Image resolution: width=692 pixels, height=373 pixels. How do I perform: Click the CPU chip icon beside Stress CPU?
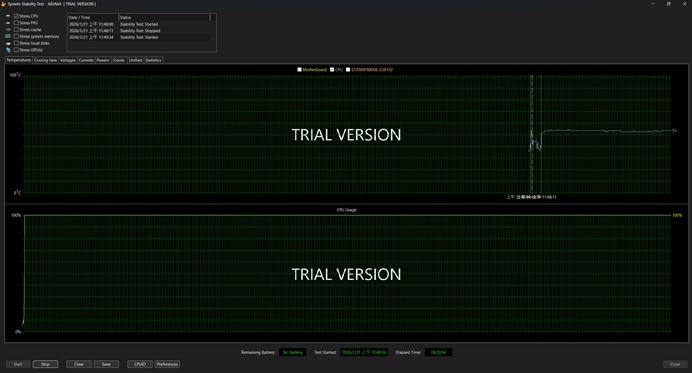coord(8,16)
